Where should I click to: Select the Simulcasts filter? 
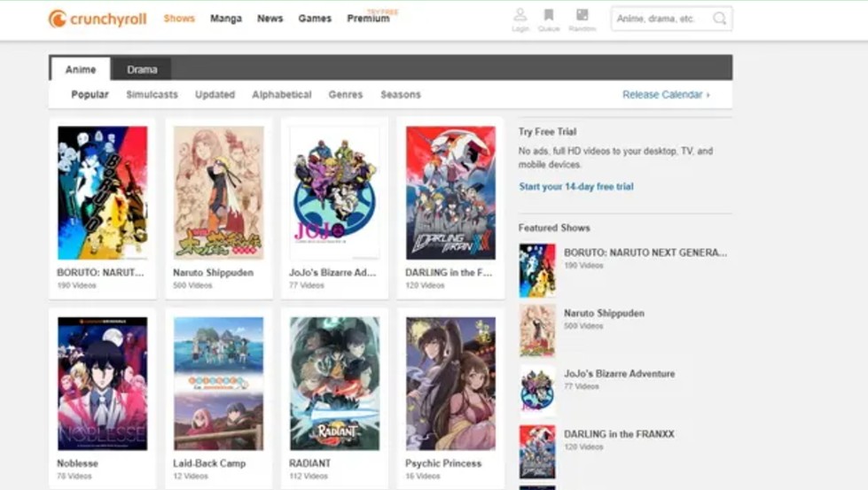(152, 95)
